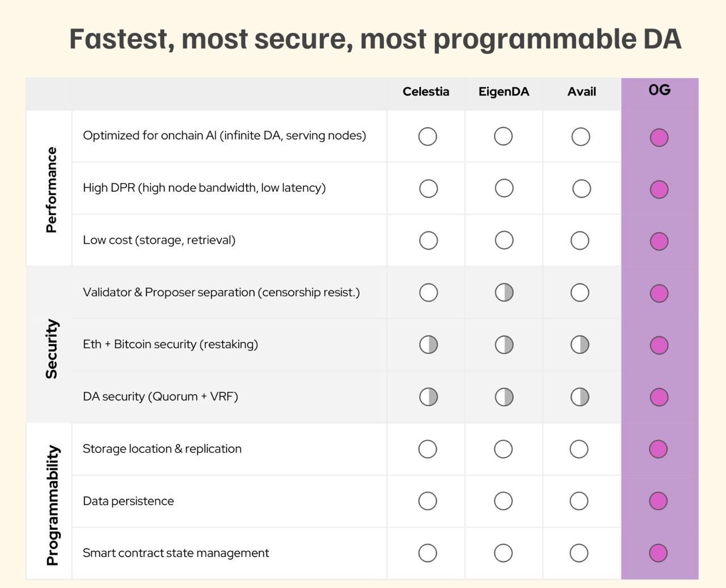Click the 0G column header

point(660,90)
